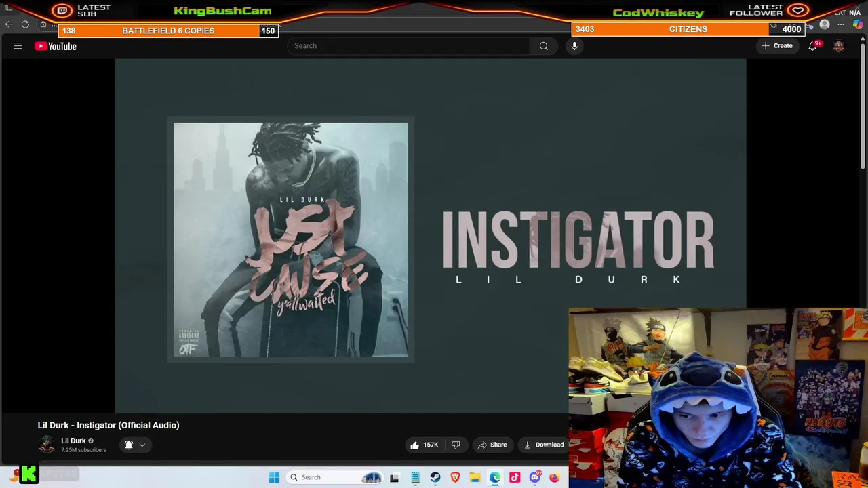
Task: Open Steam from the taskbar
Action: pos(435,477)
